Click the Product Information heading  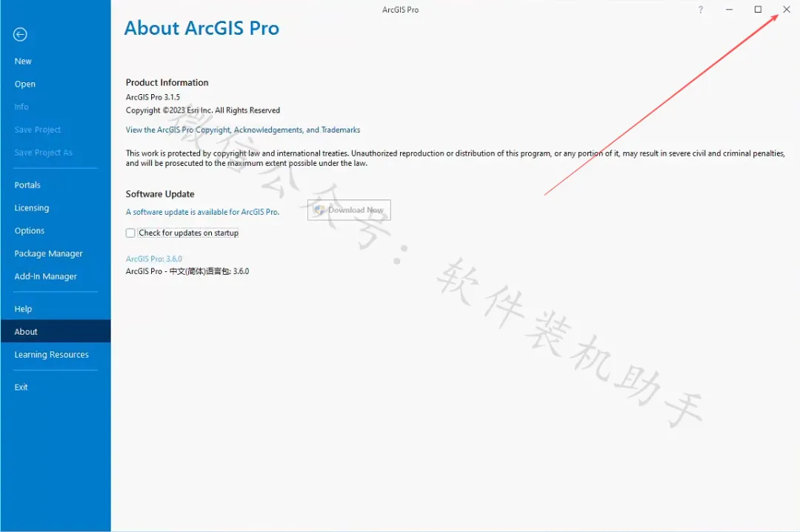pos(167,83)
